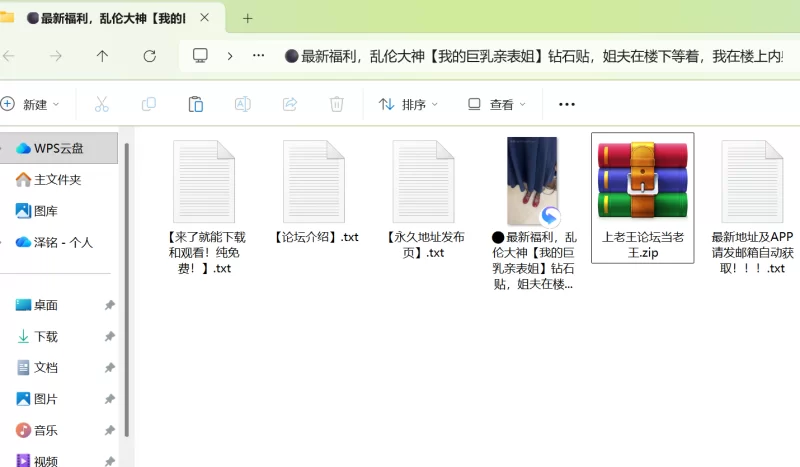Click the Cut scissors icon in toolbar
Image resolution: width=800 pixels, height=467 pixels.
coord(101,104)
